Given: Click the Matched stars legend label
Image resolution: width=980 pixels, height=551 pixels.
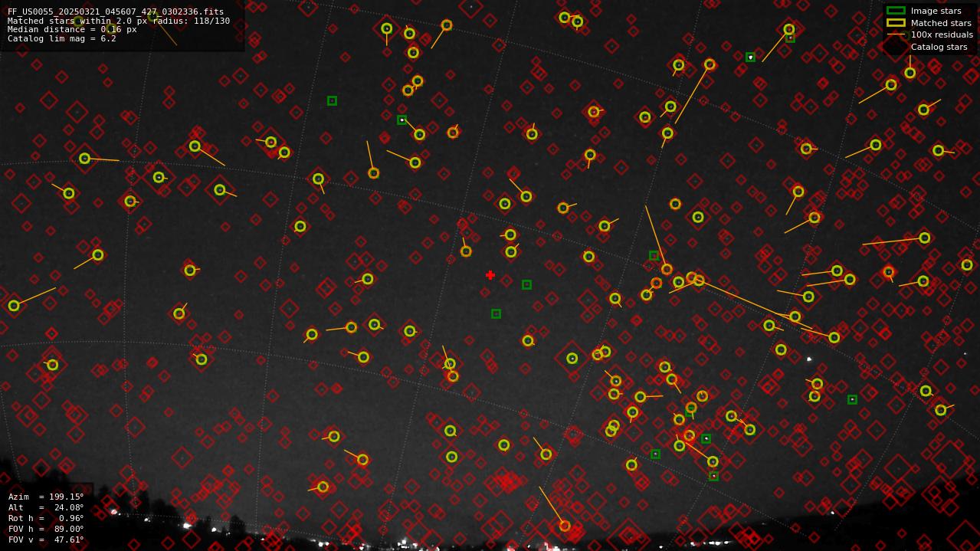Looking at the screenshot, I should pos(941,23).
